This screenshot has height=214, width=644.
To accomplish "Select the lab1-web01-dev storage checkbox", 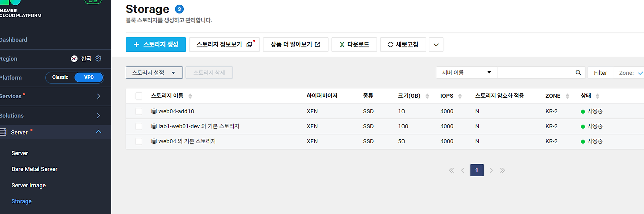I will tap(139, 126).
